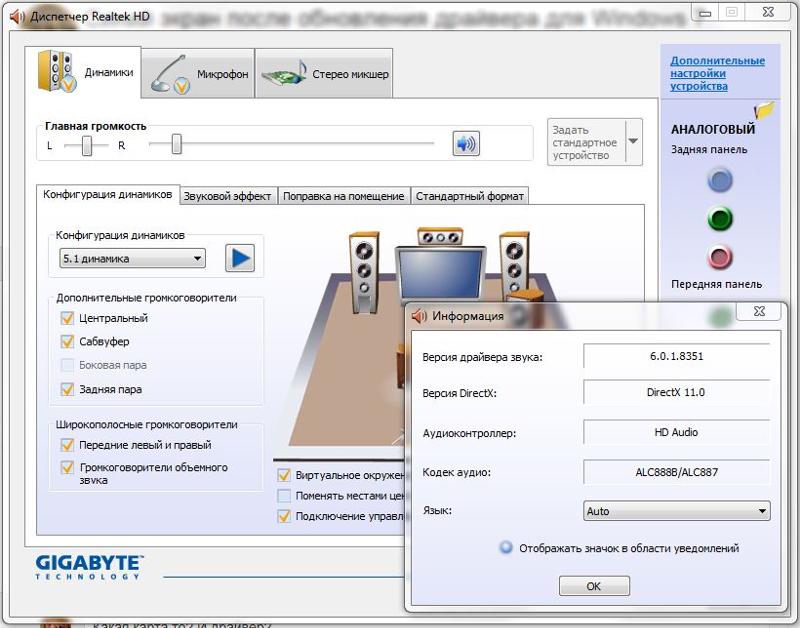Viewport: 800px width, 628px height.
Task: Click the Information dialog speaker icon
Action: point(419,316)
